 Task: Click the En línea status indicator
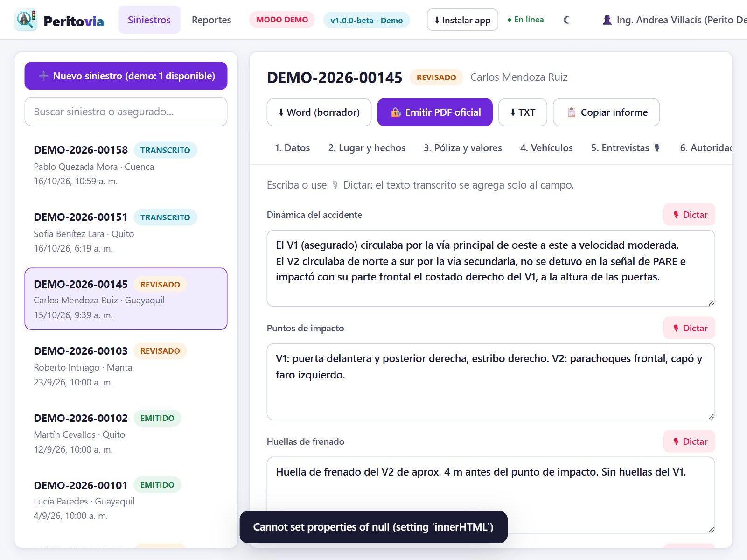tap(525, 20)
